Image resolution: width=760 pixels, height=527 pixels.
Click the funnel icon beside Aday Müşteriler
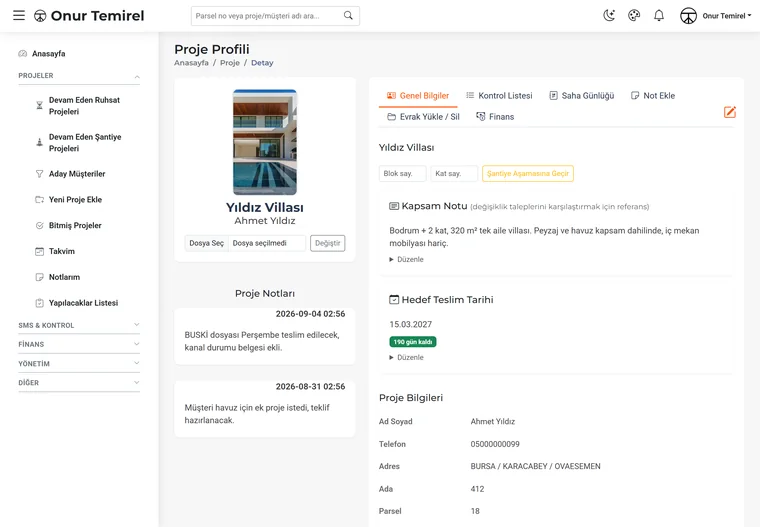tap(40, 174)
